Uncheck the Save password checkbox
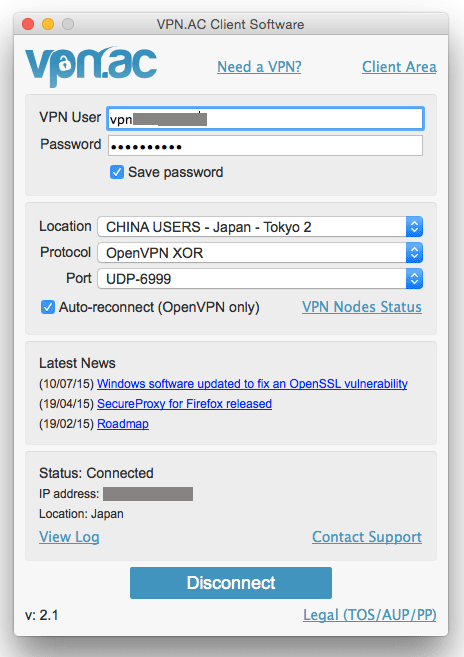This screenshot has height=657, width=464. click(x=117, y=172)
